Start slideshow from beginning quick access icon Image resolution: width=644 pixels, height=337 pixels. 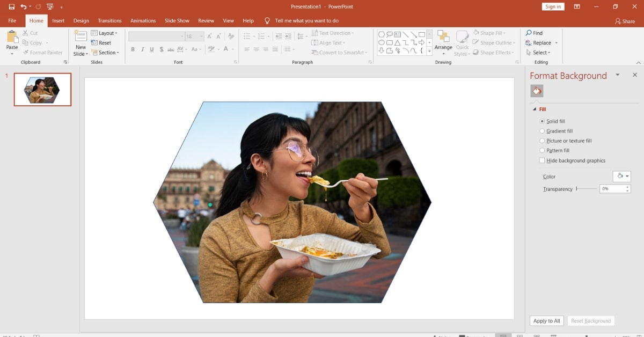click(x=50, y=6)
